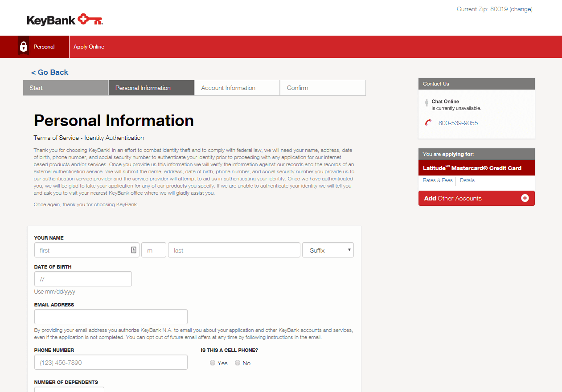562x392 pixels.
Task: Click the change zip code link
Action: tap(521, 9)
